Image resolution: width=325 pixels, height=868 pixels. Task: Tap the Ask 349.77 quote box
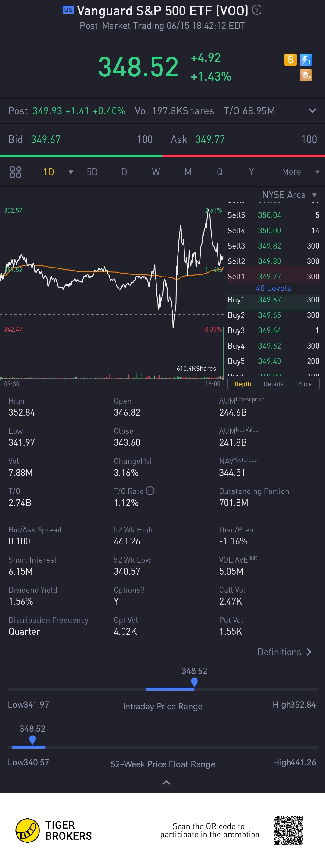point(243,140)
